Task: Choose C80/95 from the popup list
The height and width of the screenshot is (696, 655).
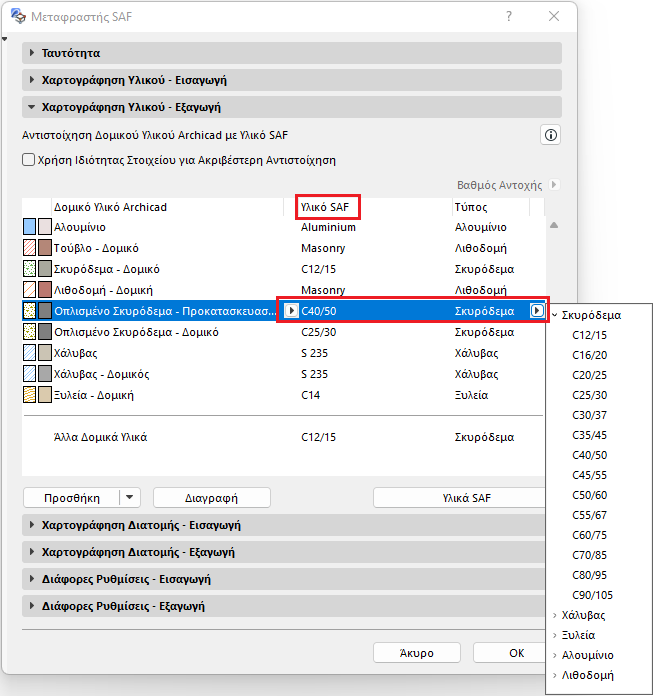Action: click(x=589, y=575)
